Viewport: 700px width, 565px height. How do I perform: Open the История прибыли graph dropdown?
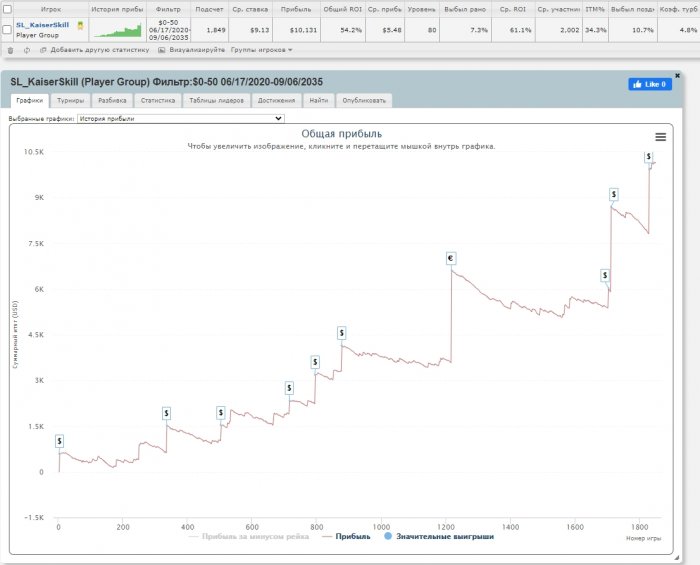[x=181, y=119]
